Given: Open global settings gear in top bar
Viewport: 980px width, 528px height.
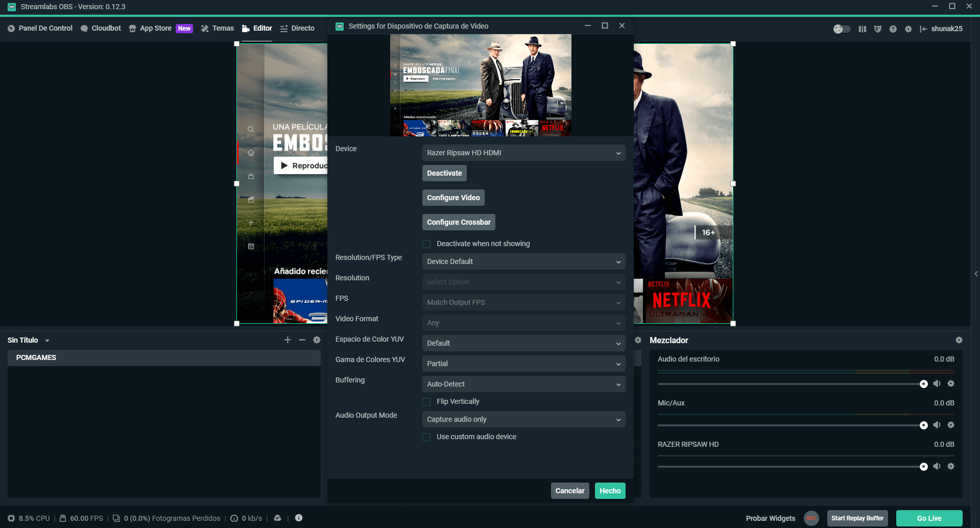Looking at the screenshot, I should [x=908, y=29].
